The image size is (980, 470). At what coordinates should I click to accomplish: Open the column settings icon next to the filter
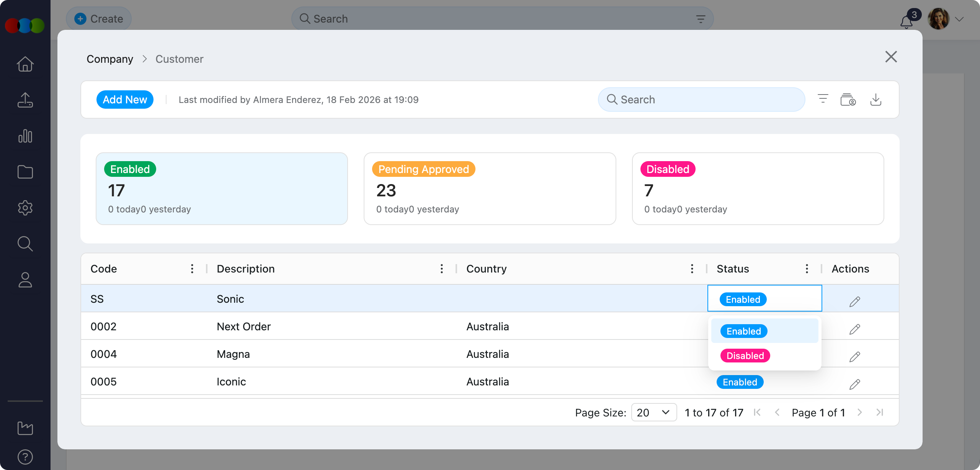coord(848,100)
